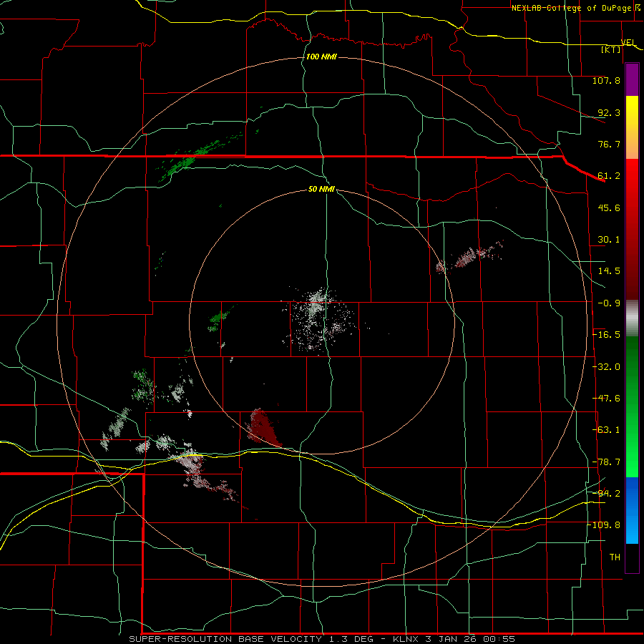The height and width of the screenshot is (644, 644).
Task: Click the dark red velocity echo near the 50 NMI ring
Action: pyautogui.click(x=262, y=429)
